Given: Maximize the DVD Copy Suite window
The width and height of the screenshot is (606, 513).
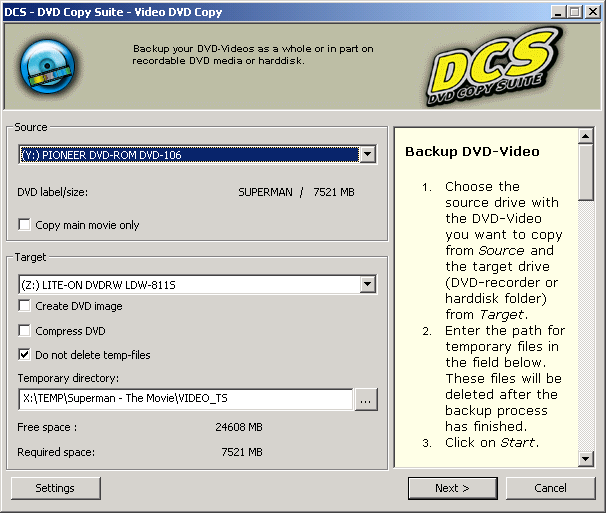Looking at the screenshot, I should [576, 11].
